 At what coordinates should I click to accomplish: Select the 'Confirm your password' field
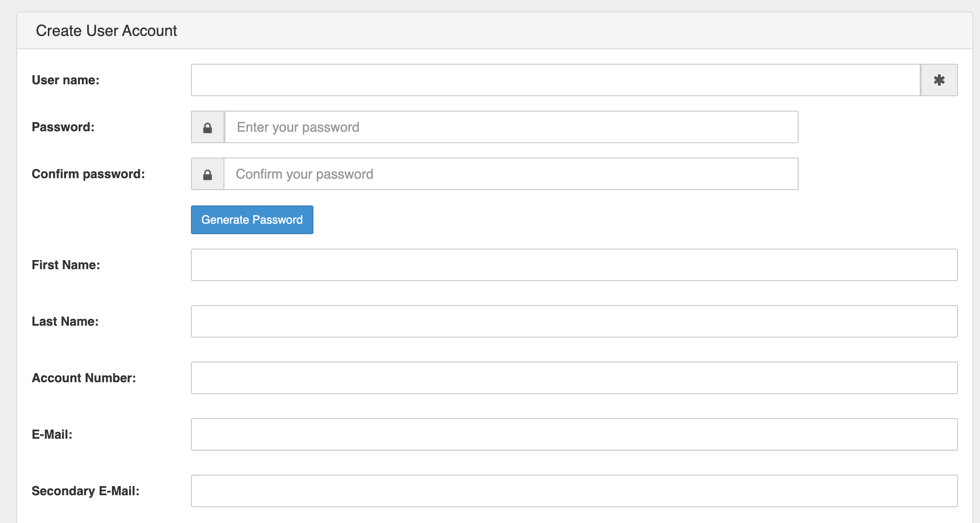point(511,174)
